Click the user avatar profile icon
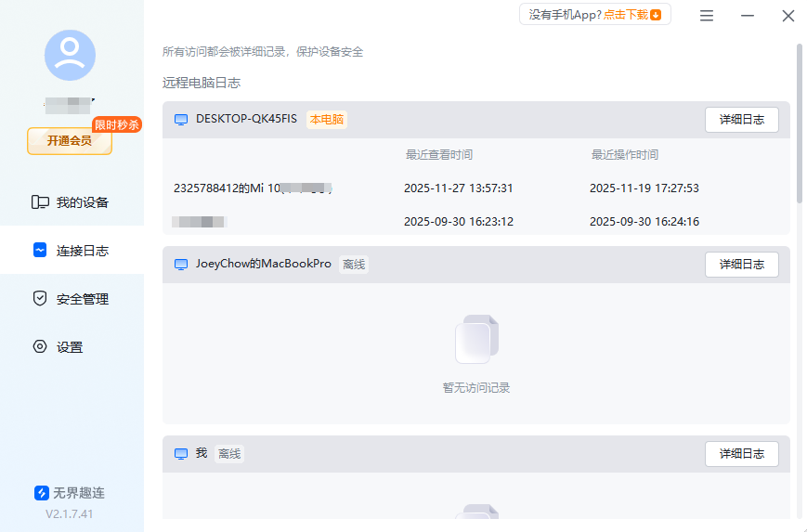 coord(70,55)
